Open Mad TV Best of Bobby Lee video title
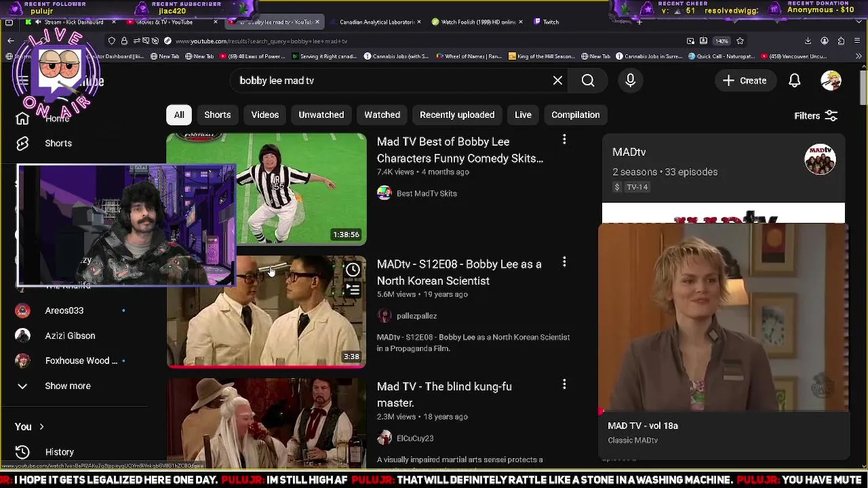868x488 pixels. [460, 150]
